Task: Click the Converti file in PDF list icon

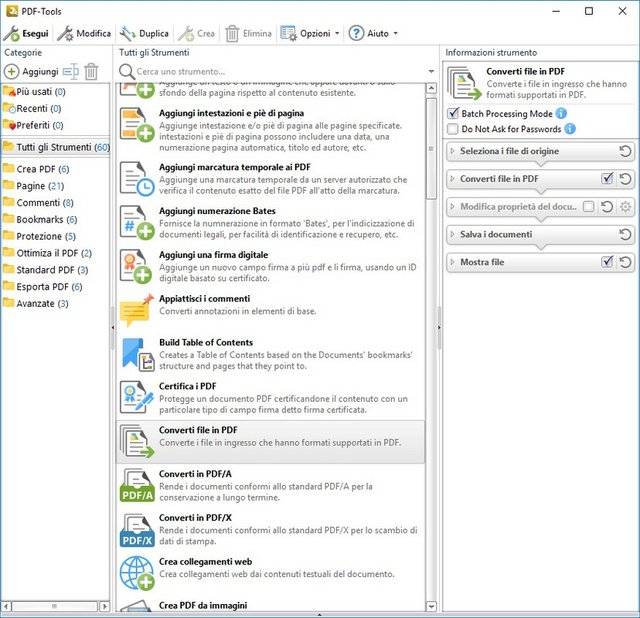Action: (137, 441)
